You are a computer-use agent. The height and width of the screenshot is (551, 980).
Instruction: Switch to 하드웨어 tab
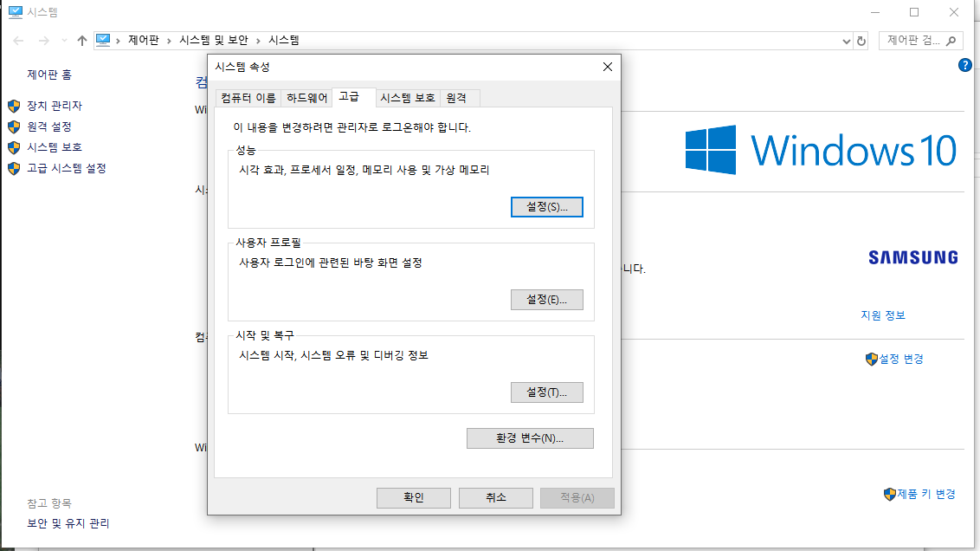tap(306, 98)
